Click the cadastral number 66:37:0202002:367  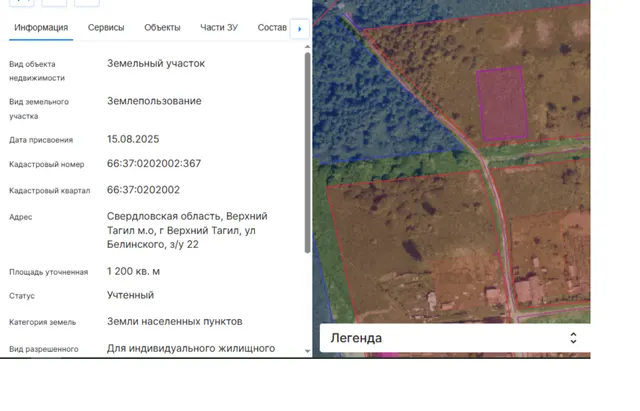(154, 164)
